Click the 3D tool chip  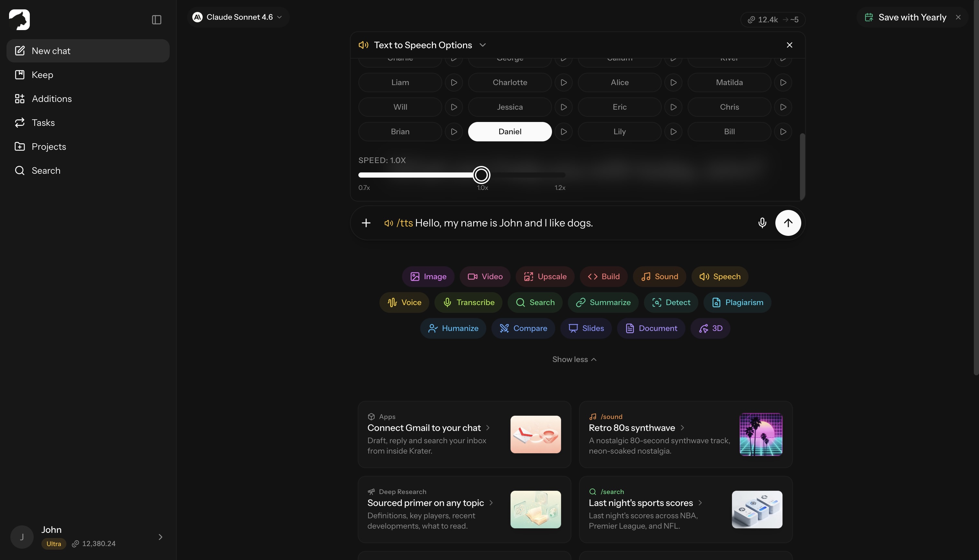pos(710,328)
